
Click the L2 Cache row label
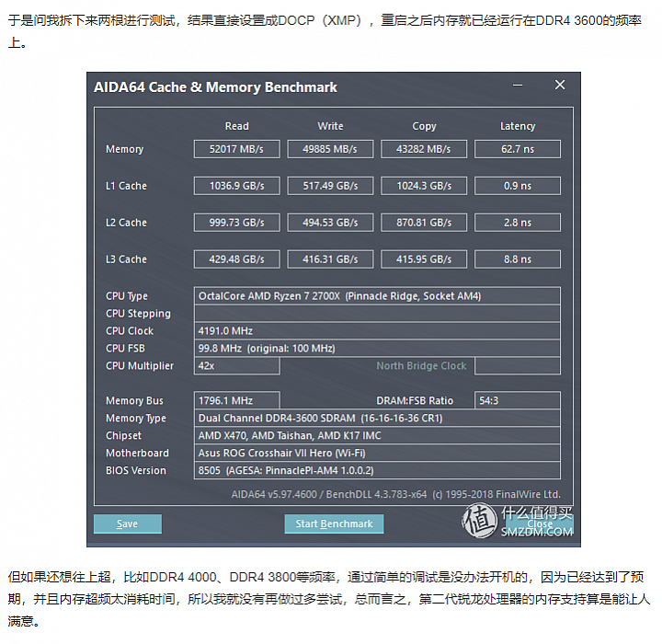pyautogui.click(x=126, y=223)
